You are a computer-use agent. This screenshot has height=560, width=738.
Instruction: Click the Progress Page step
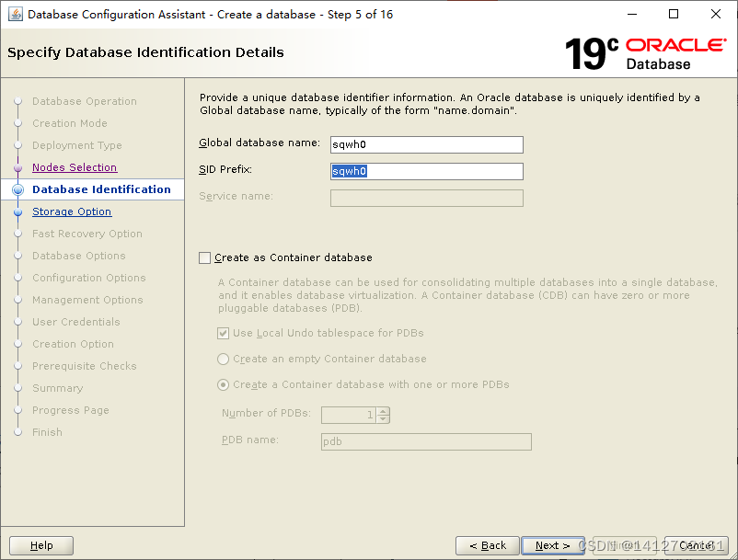71,410
